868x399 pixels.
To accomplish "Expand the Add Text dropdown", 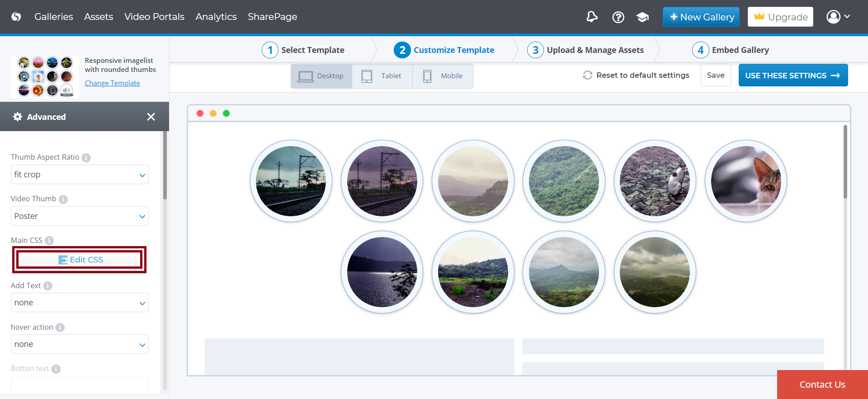I will (x=80, y=303).
